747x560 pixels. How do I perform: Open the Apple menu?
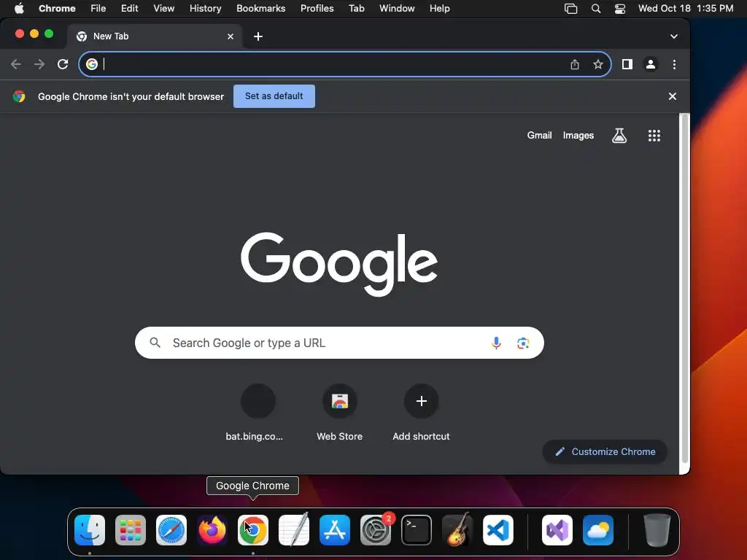[x=19, y=9]
